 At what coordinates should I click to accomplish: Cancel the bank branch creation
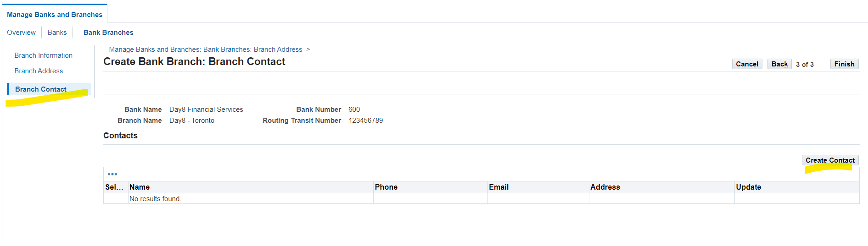pos(747,64)
